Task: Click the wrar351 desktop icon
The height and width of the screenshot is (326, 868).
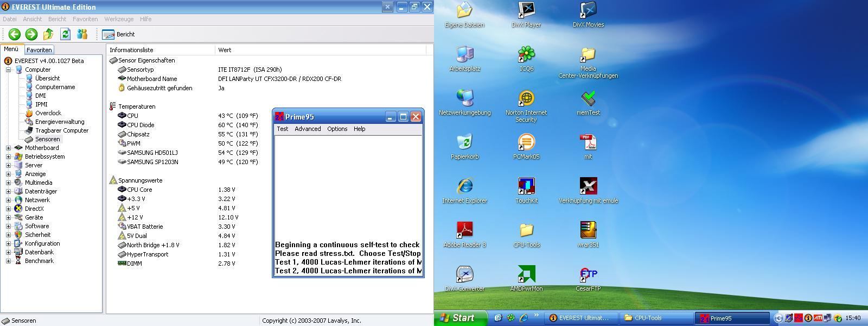Action: click(588, 235)
